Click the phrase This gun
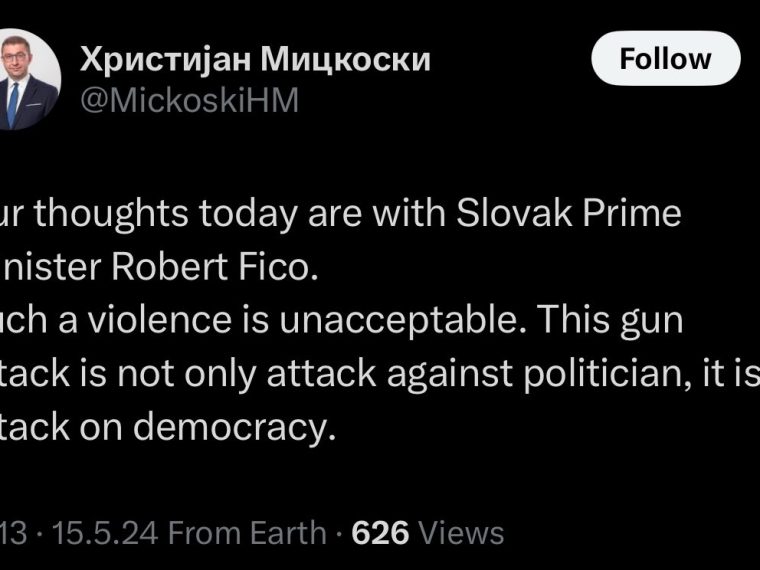The width and height of the screenshot is (760, 570). (x=610, y=320)
